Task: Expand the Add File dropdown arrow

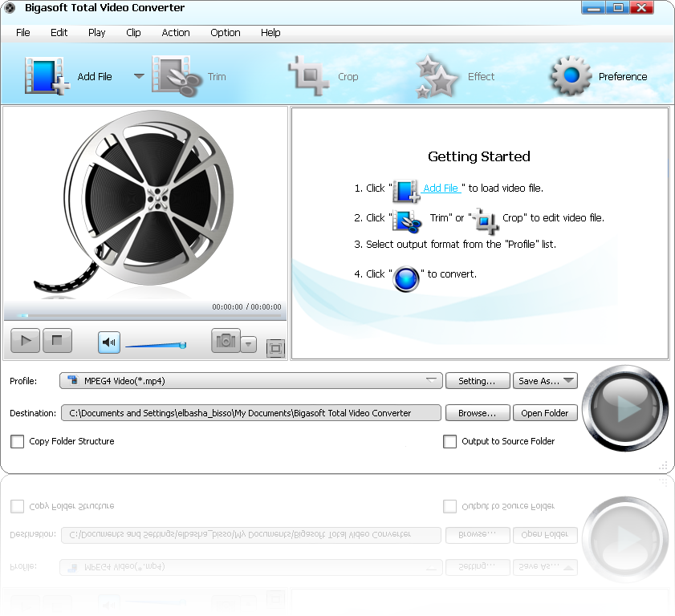Action: click(x=139, y=76)
